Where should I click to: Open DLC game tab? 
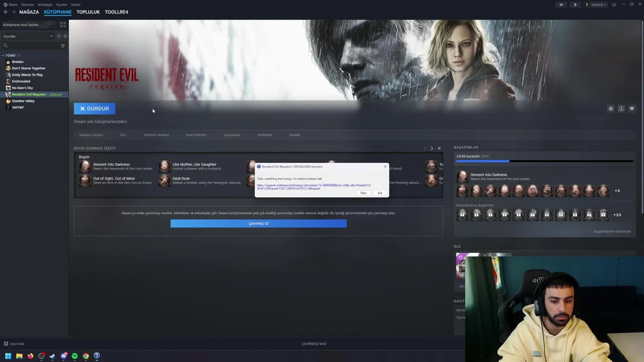[x=123, y=135]
